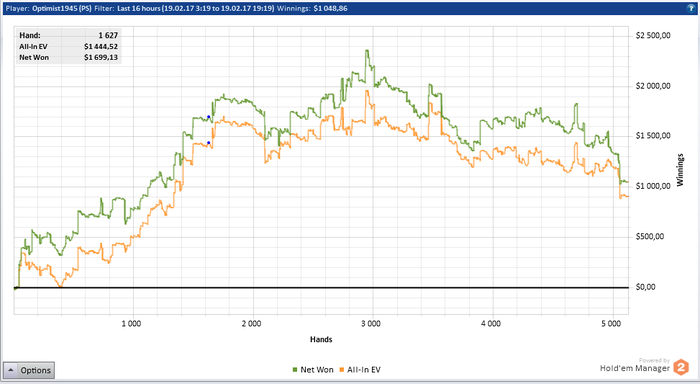This screenshot has width=700, height=384.
Task: Open the Options button
Action: (x=29, y=370)
